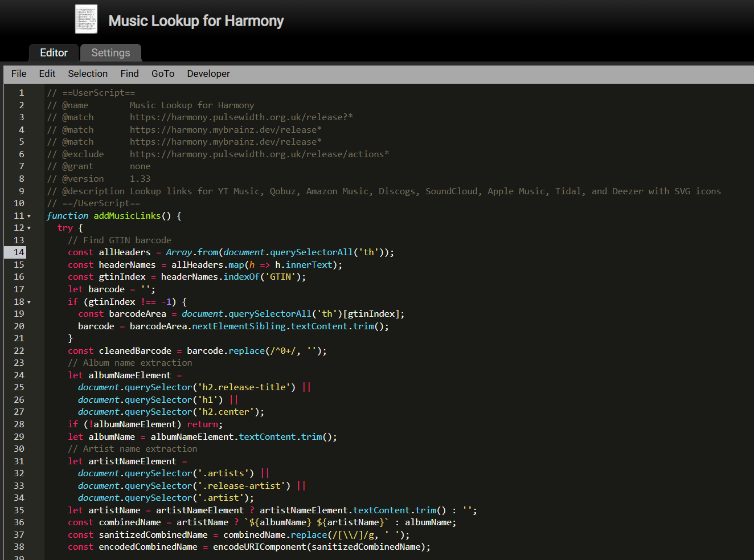754x560 pixels.
Task: Switch to the Settings tab
Action: [x=110, y=52]
